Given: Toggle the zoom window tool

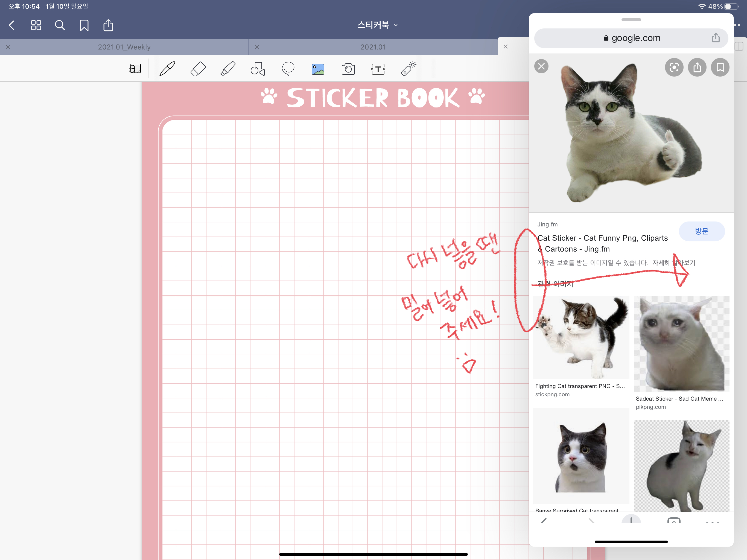Looking at the screenshot, I should [135, 69].
